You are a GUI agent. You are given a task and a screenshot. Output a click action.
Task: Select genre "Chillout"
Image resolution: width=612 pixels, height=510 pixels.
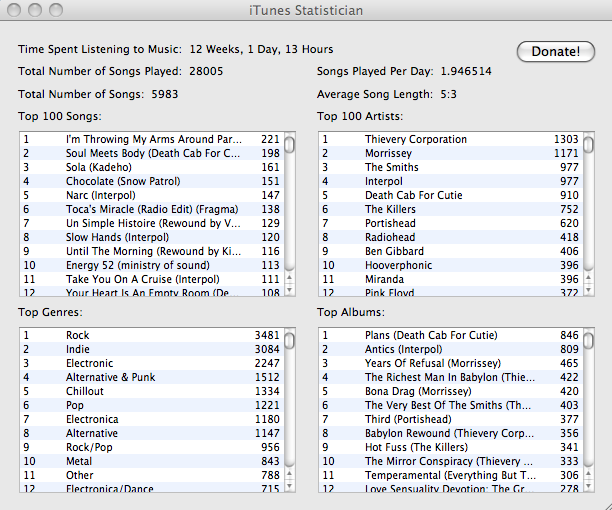[x=152, y=391]
